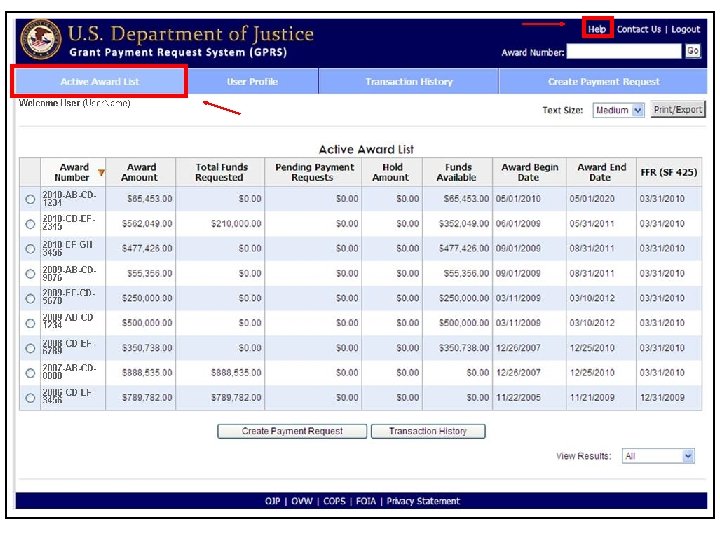720x540 pixels.
Task: Click the Hold Amount column header
Action: (x=392, y=172)
